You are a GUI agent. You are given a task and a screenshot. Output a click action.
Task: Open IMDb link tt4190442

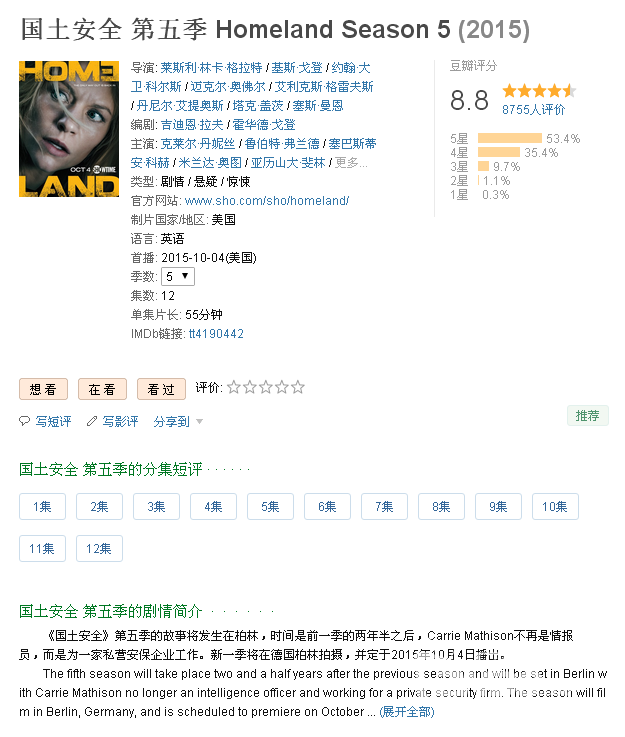[216, 334]
